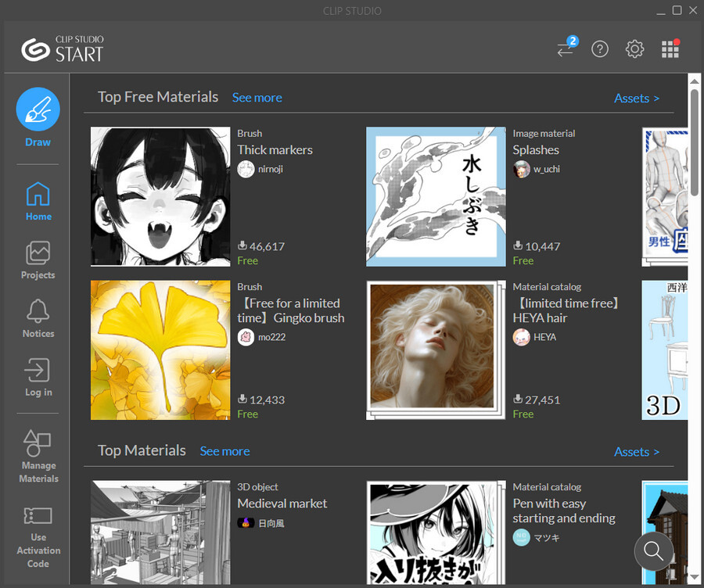Screen dimensions: 704x588
Task: Open the settings gear icon
Action: pyautogui.click(x=634, y=48)
